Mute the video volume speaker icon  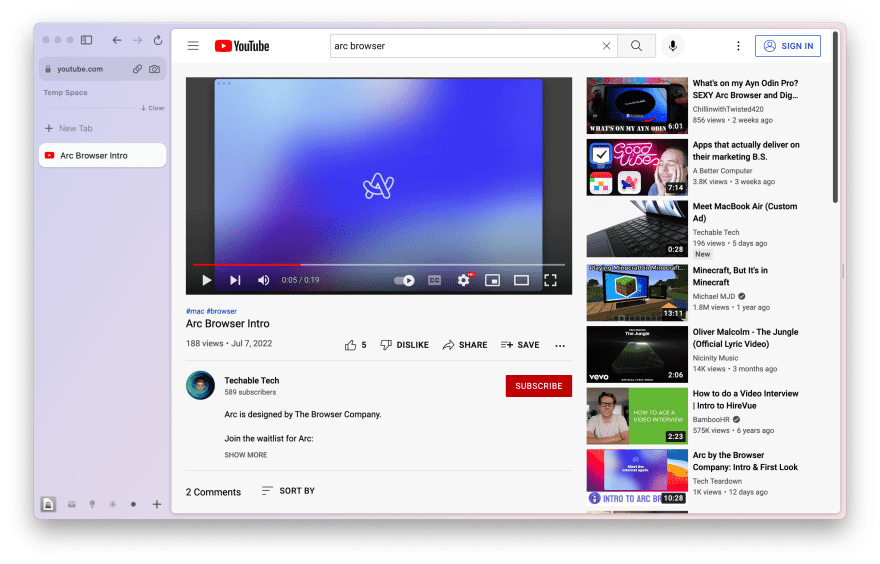[x=263, y=280]
